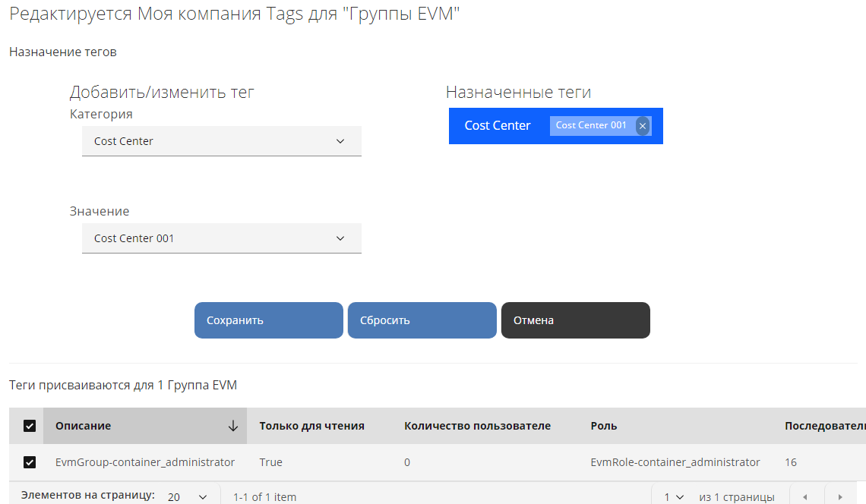Click the sort arrow in Описание column

pyautogui.click(x=233, y=426)
